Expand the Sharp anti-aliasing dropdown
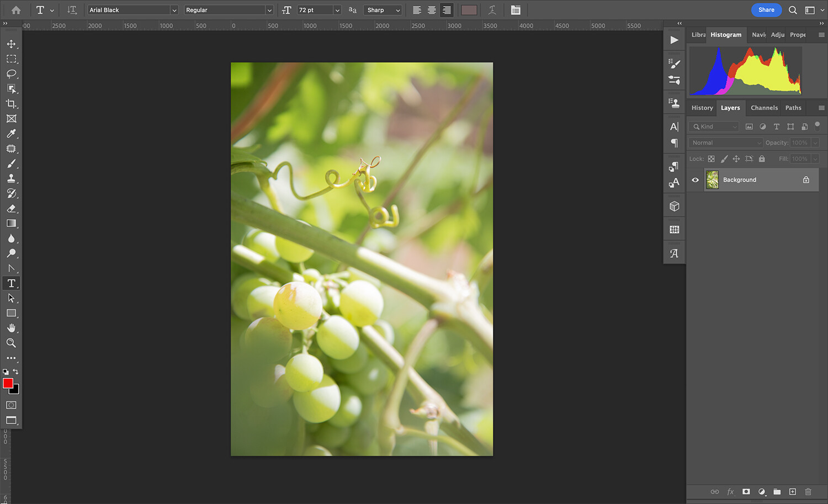 click(x=397, y=10)
